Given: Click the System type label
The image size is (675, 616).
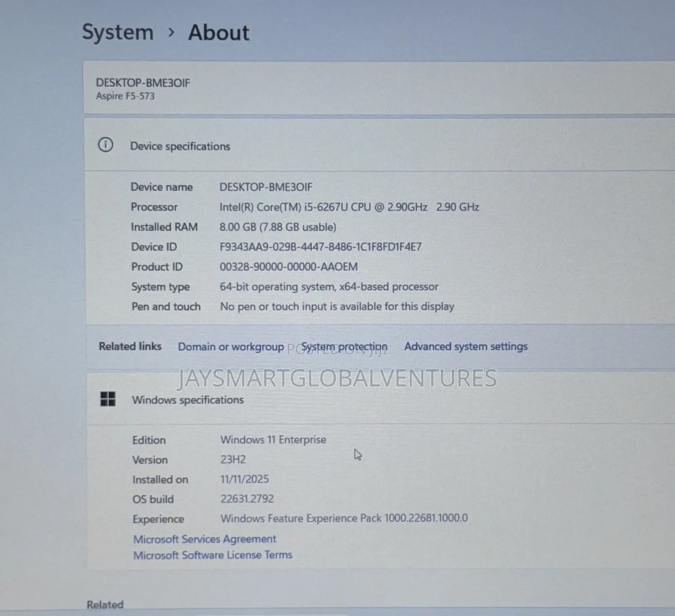Looking at the screenshot, I should 160,287.
